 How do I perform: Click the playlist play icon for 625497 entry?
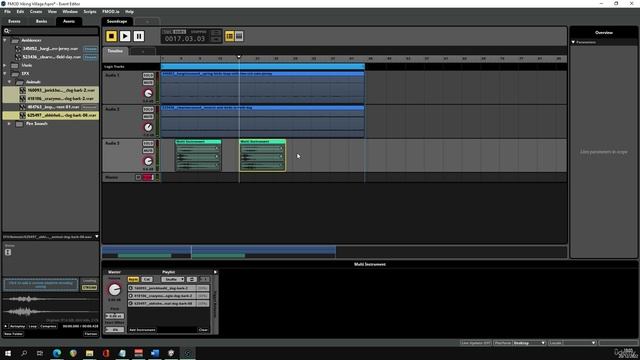(131, 304)
